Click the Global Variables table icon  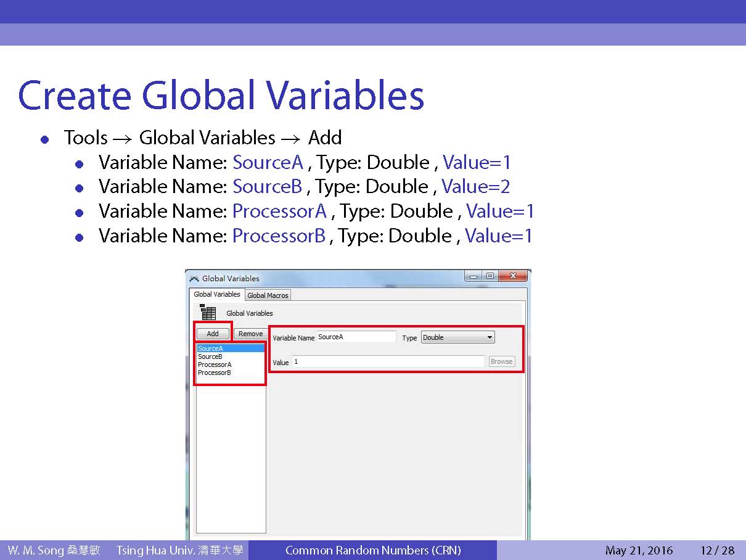(207, 313)
